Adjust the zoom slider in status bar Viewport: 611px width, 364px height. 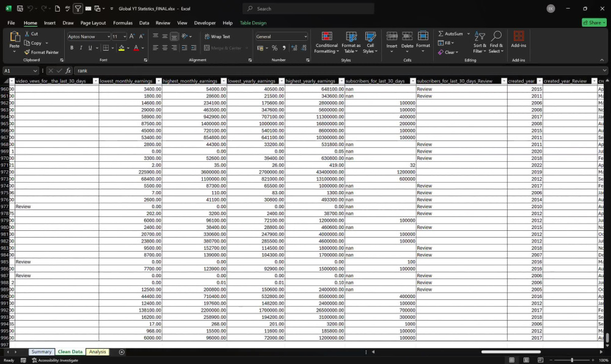572,360
